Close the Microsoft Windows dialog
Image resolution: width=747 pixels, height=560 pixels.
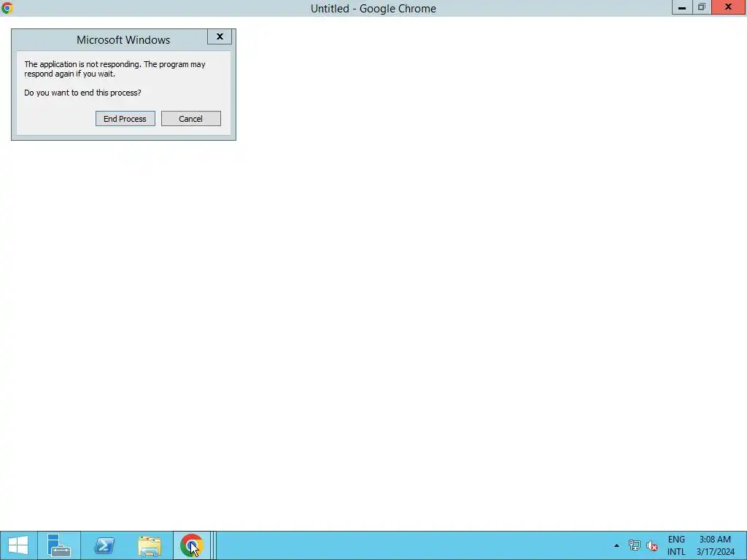(x=220, y=36)
